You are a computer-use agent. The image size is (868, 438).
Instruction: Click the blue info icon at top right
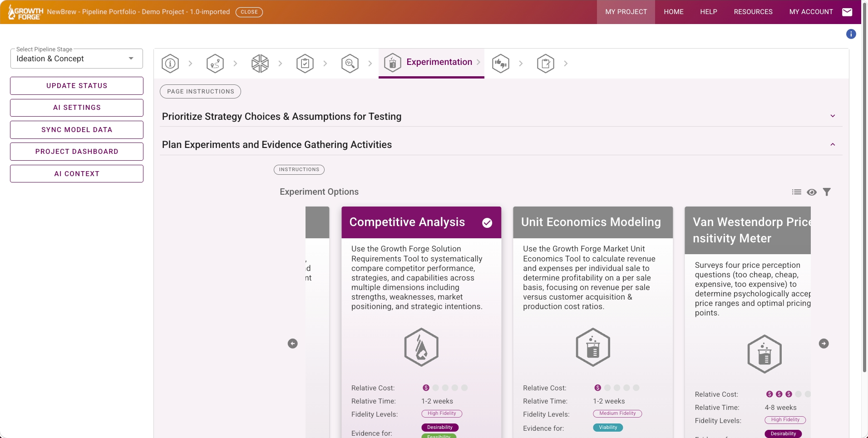click(851, 34)
